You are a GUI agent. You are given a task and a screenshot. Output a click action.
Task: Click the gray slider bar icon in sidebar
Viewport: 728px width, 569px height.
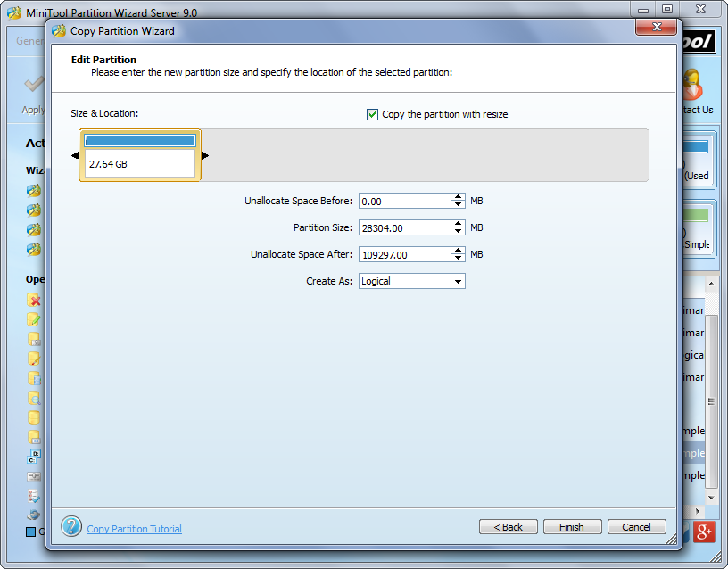click(33, 476)
